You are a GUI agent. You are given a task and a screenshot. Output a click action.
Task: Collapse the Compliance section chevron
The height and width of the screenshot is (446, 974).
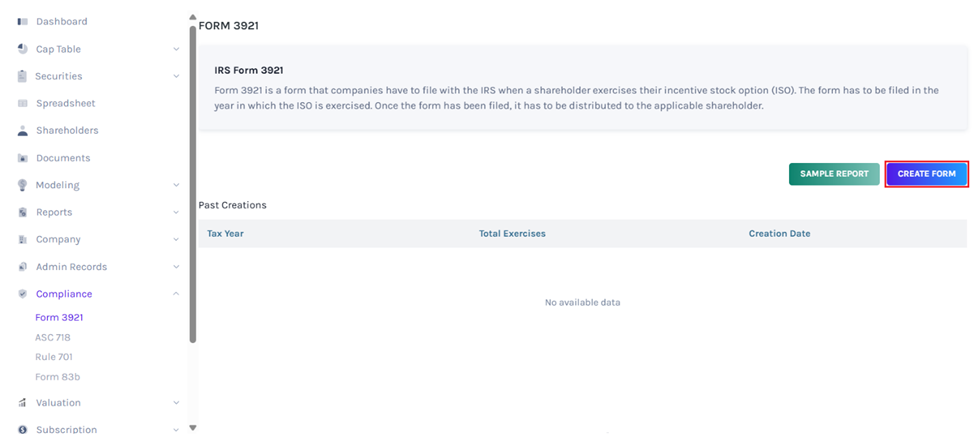(176, 294)
